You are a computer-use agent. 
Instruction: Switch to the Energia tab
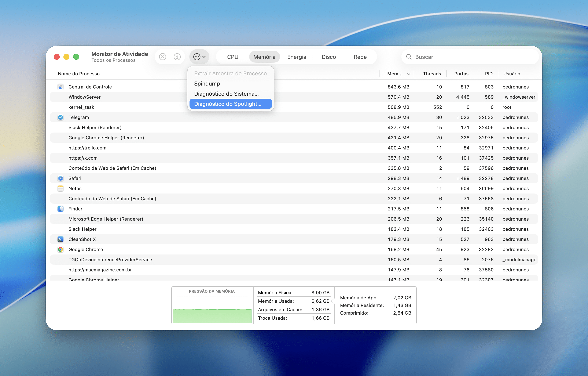click(x=297, y=57)
